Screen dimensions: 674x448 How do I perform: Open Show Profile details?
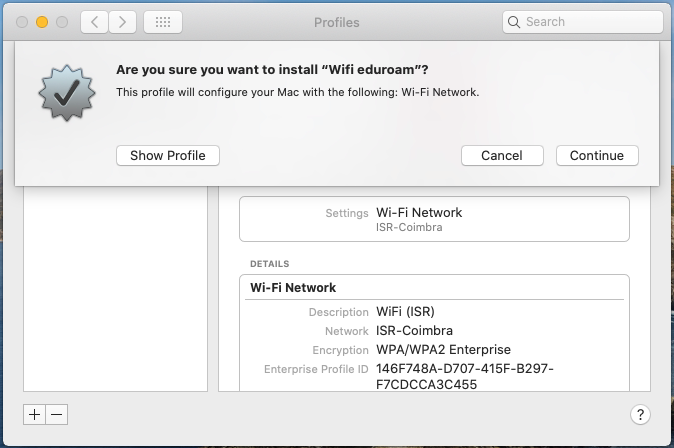pos(168,155)
